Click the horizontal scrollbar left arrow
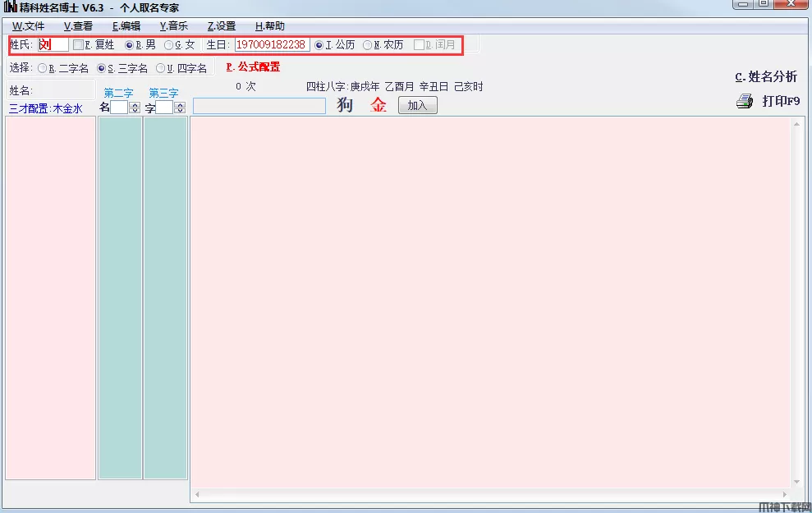Viewport: 812px width, 513px height. [197, 494]
